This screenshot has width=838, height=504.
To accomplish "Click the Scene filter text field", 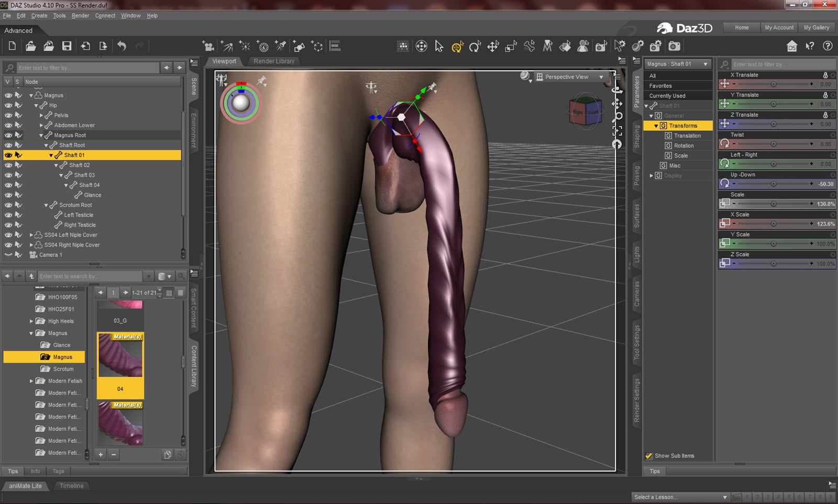I will [87, 68].
